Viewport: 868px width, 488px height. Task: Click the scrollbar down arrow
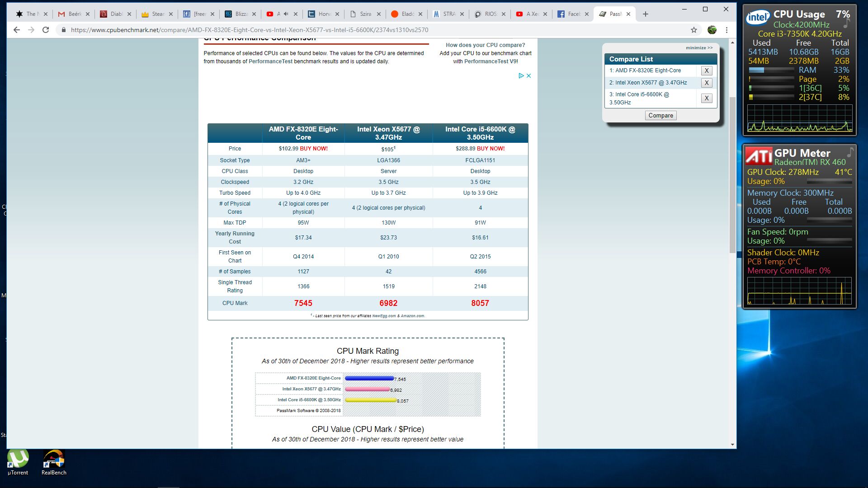[732, 445]
